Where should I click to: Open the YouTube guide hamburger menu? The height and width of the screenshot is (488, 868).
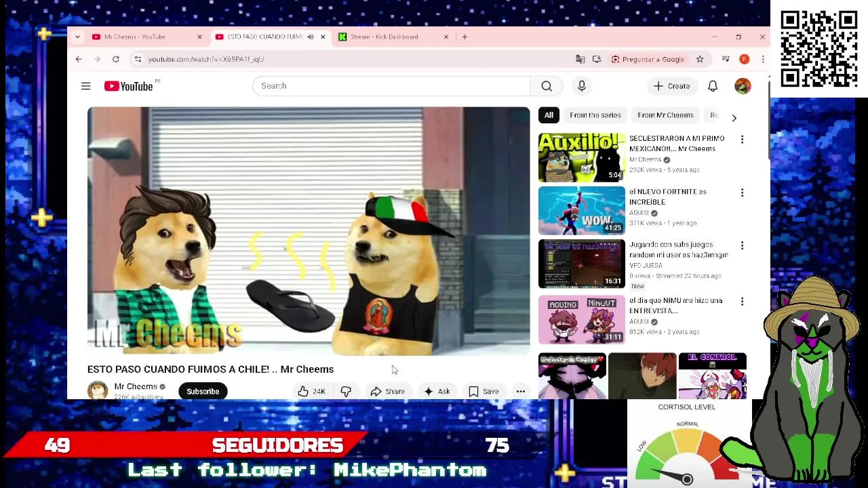click(85, 86)
